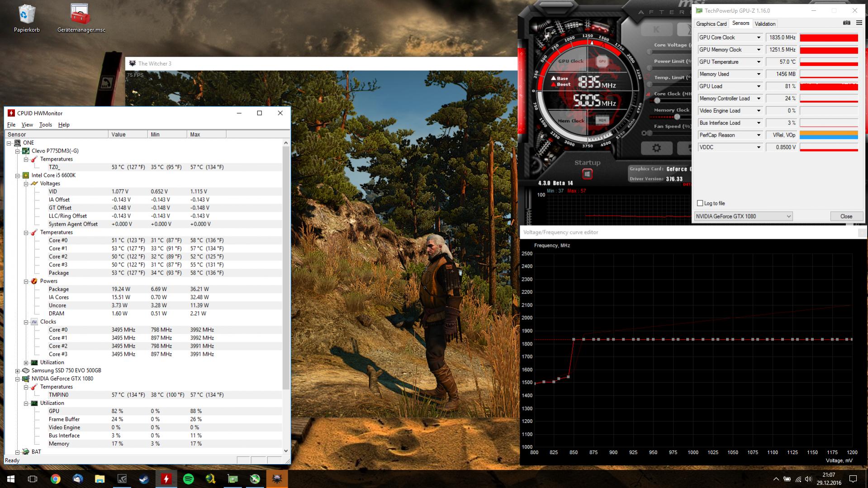Viewport: 868px width, 488px height.
Task: Click the Value column header in HWMonitor
Action: (128, 134)
